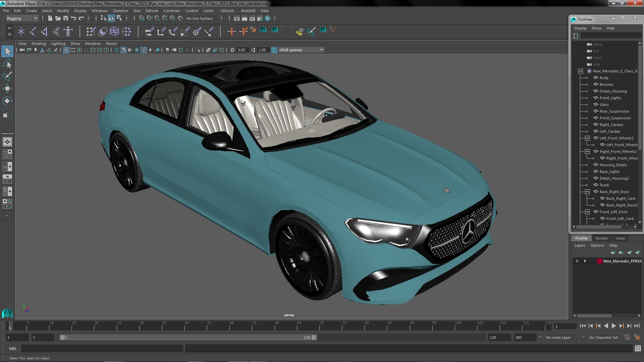644x362 pixels.
Task: Toggle use all lights button
Action: (150, 50)
